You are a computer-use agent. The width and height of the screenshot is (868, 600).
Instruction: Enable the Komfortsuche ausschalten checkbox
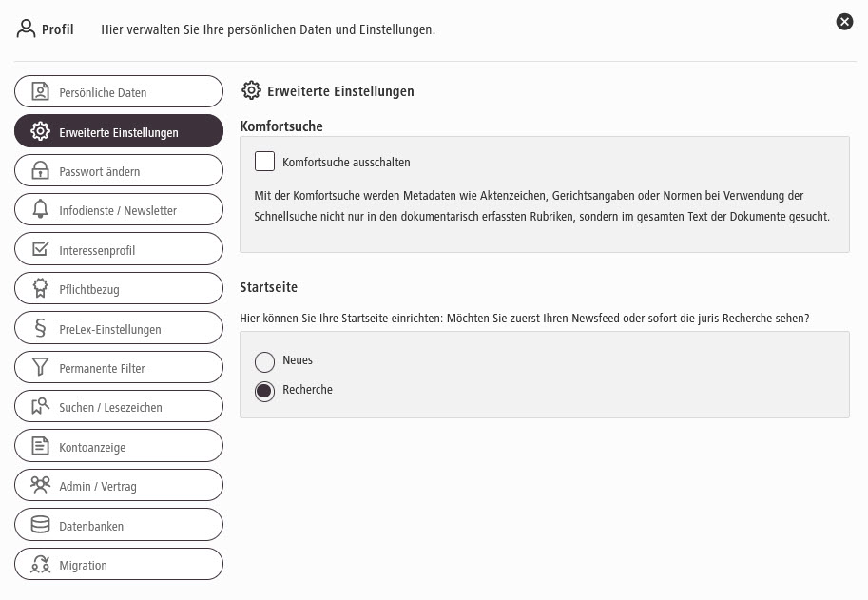[264, 162]
